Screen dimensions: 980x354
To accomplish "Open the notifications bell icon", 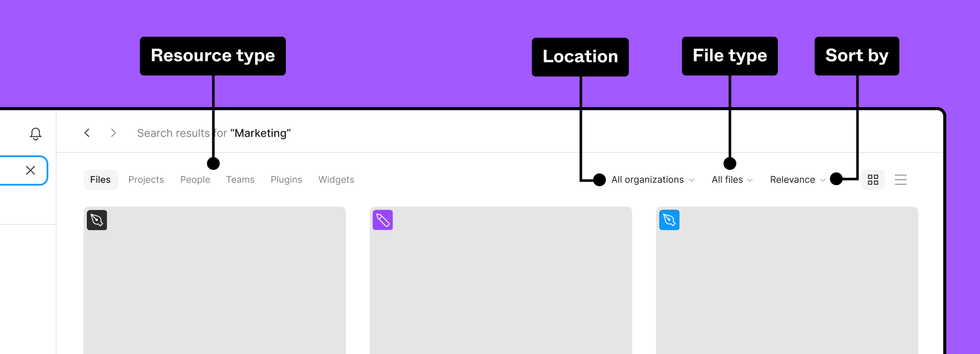I will 35,134.
